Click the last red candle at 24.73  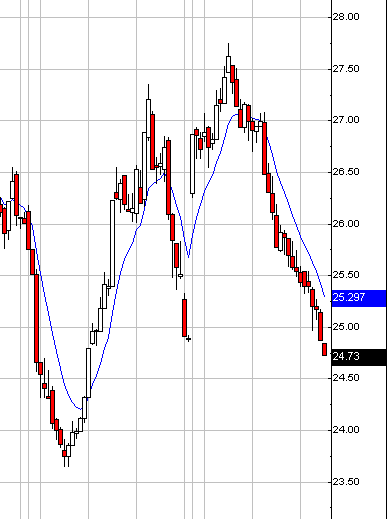click(324, 349)
